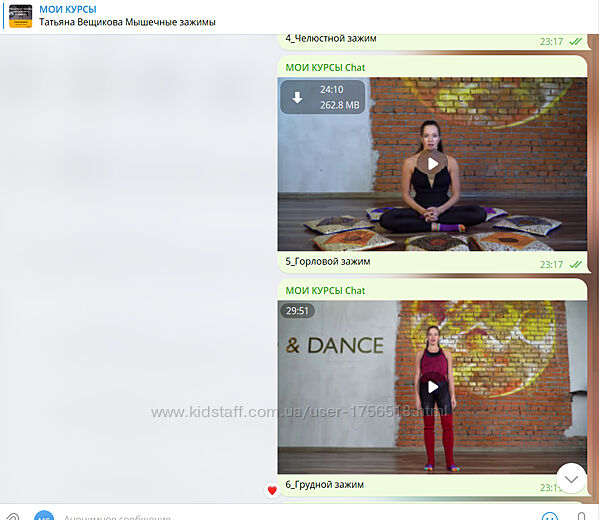Click read checkmarks on 5_Горловой зажим message
The height and width of the screenshot is (520, 600).
pyautogui.click(x=575, y=264)
